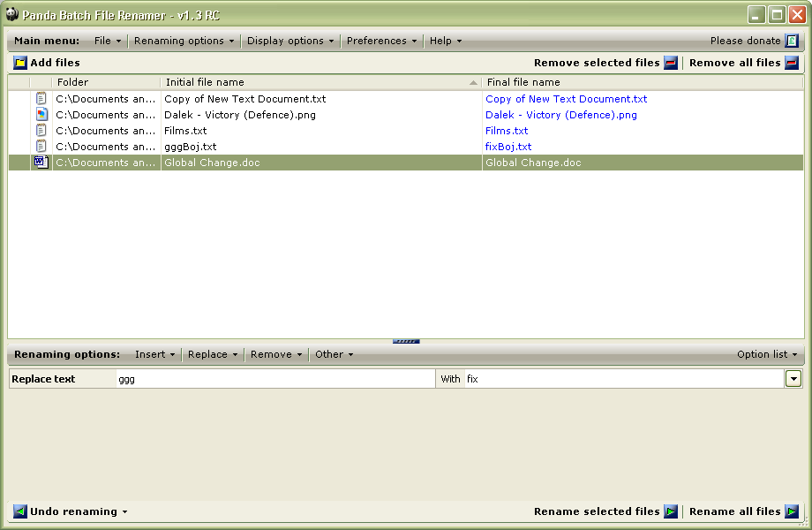Minimize the Panda Batch File Renamer window

point(756,14)
